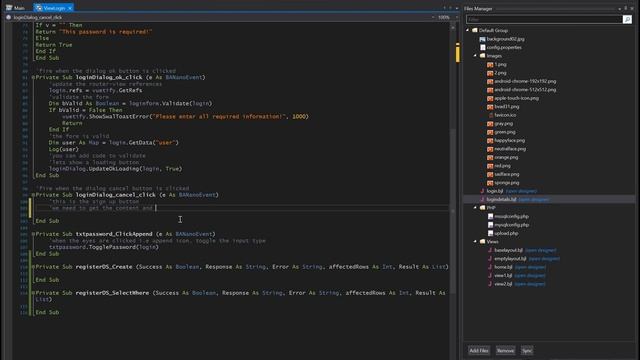Screen dimensions: 640x360
Task: Open designer link for baselayout.bjl
Action: pyautogui.click(x=541, y=250)
